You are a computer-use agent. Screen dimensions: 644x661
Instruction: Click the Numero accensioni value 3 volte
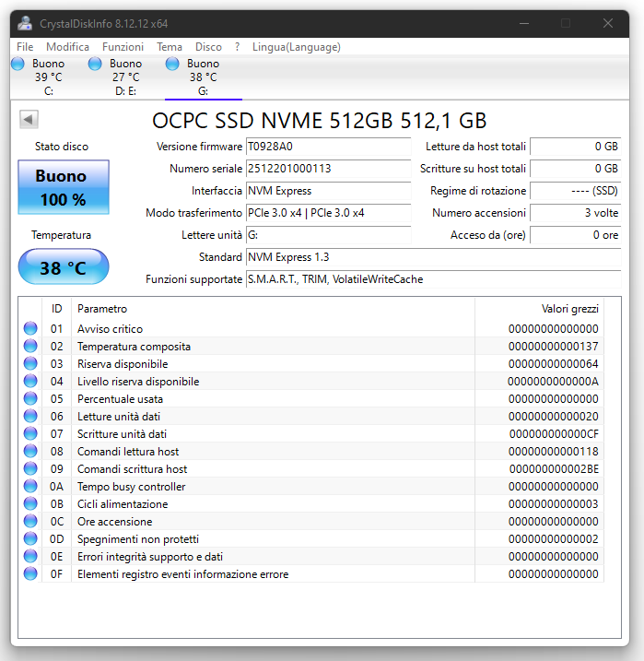576,213
